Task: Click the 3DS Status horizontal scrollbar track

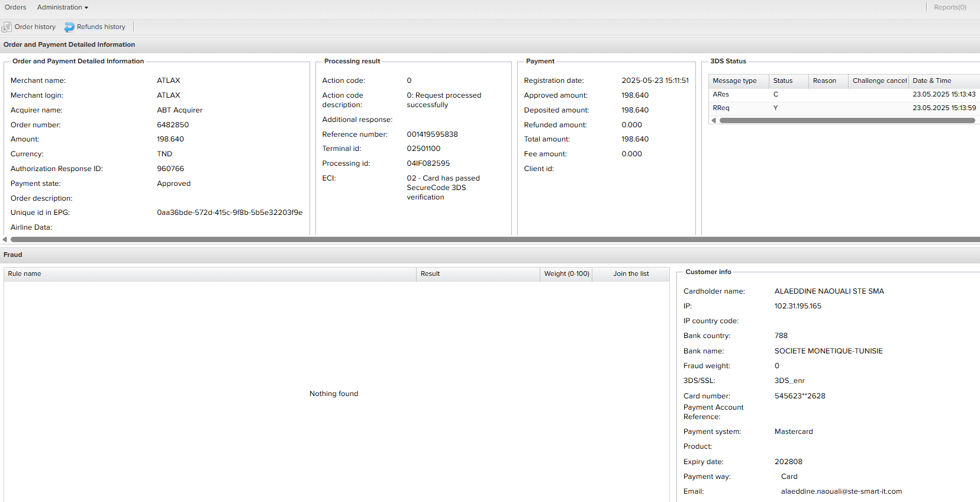Action: (x=846, y=120)
